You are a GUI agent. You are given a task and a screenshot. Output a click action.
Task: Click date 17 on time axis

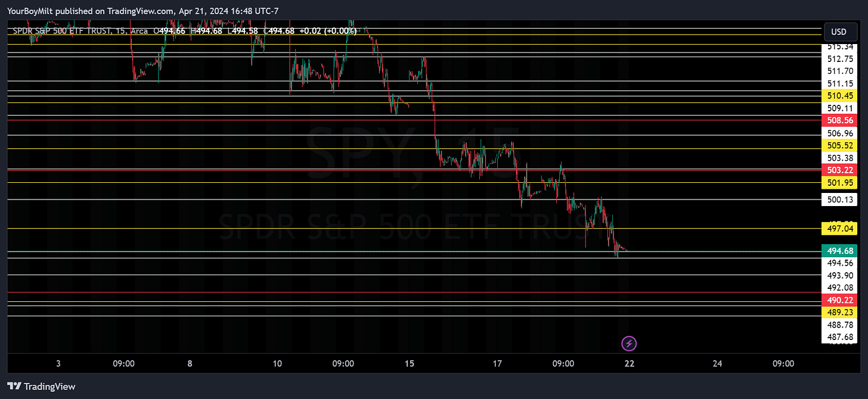[497, 363]
